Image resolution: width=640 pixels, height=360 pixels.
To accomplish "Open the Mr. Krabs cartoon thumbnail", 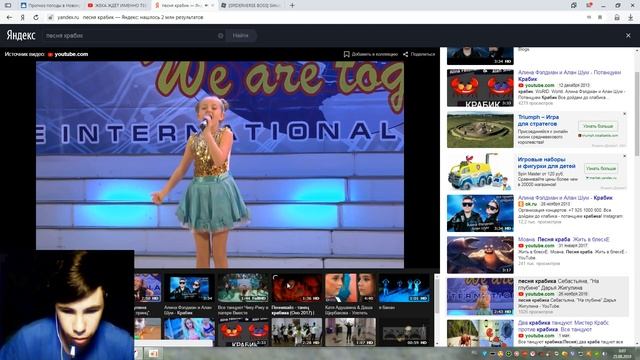I will [480, 333].
